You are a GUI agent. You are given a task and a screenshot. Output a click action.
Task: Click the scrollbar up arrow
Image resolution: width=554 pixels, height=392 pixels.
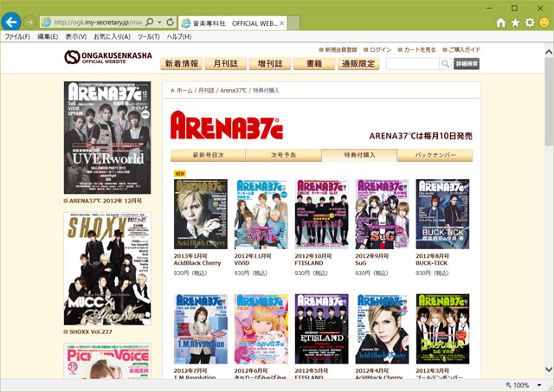(548, 52)
